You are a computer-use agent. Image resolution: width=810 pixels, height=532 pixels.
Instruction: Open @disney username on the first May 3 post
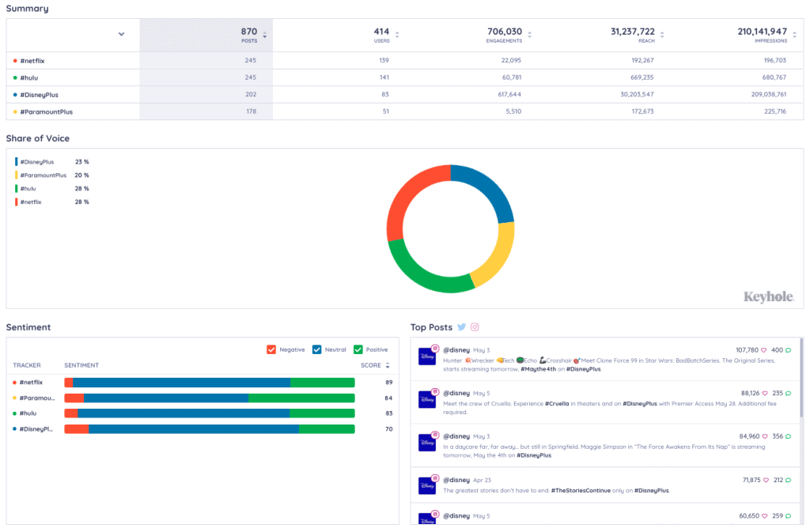pyautogui.click(x=456, y=350)
